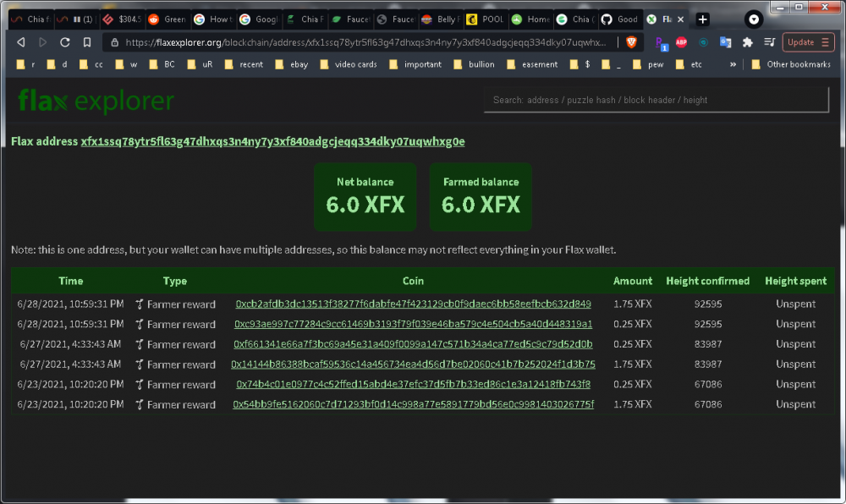Open the 'uR' bookmark folder
The height and width of the screenshot is (504, 846).
click(200, 64)
